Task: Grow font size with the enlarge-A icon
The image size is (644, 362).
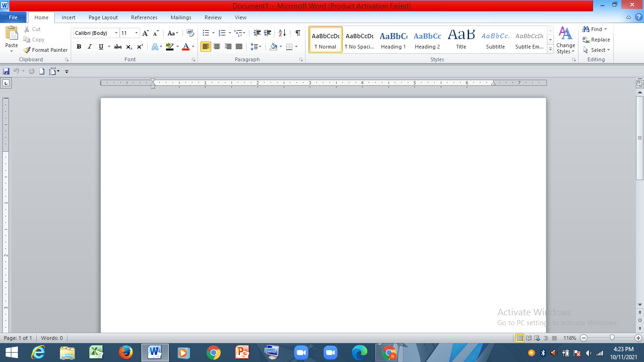Action: [x=145, y=33]
